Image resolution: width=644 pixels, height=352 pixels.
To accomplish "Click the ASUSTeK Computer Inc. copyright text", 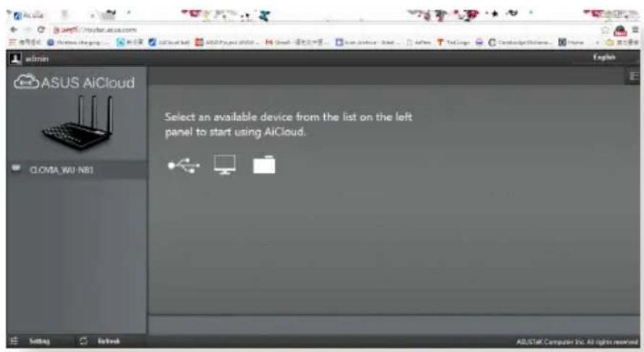I will (x=577, y=341).
